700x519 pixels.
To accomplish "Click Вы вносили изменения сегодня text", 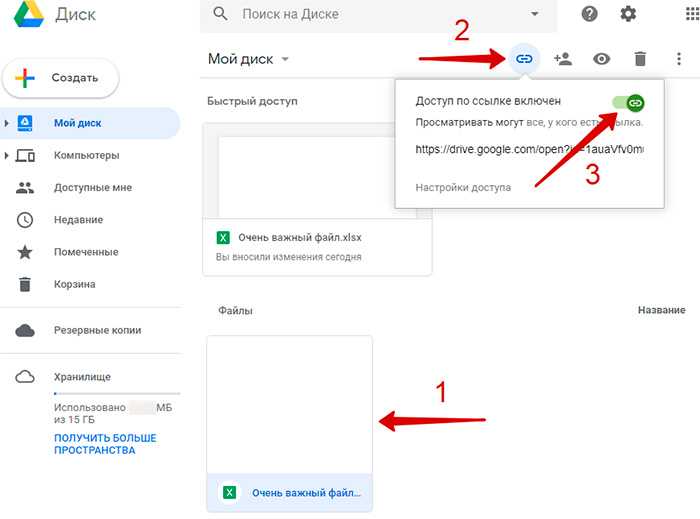I will [x=289, y=257].
